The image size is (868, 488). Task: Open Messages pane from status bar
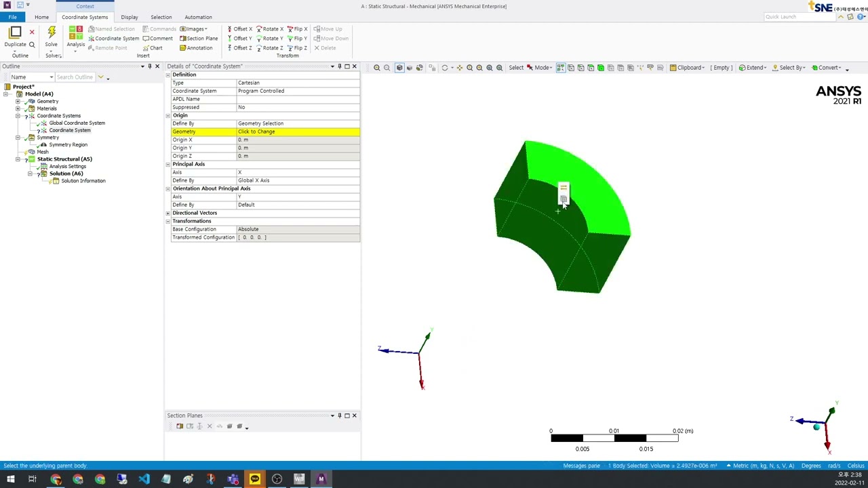tap(581, 466)
